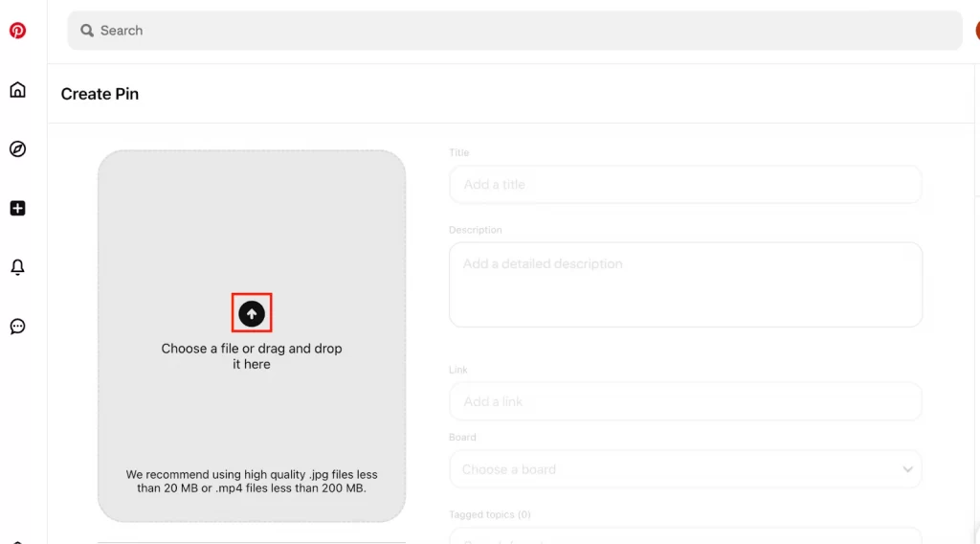Click the 'Board' label

click(x=462, y=437)
